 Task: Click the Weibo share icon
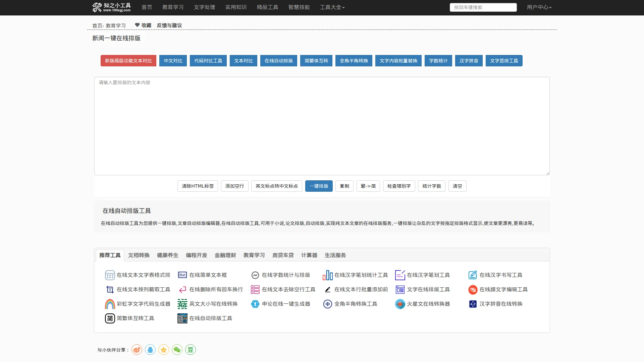[137, 350]
